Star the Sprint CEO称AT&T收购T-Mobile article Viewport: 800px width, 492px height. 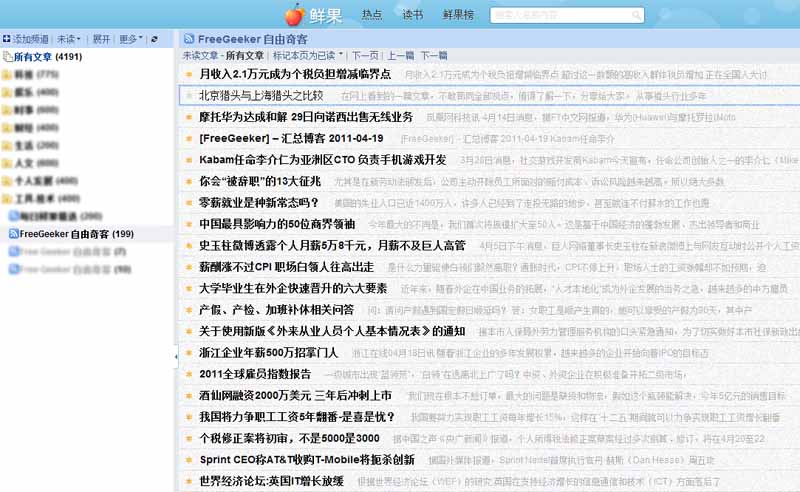(189, 460)
